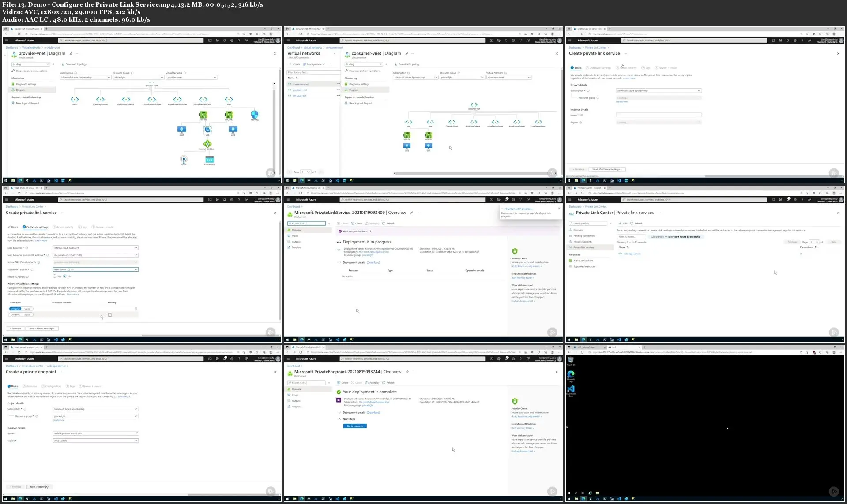Open Recycle Bin on the remote desktop frame
The width and height of the screenshot is (847, 504).
click(571, 360)
